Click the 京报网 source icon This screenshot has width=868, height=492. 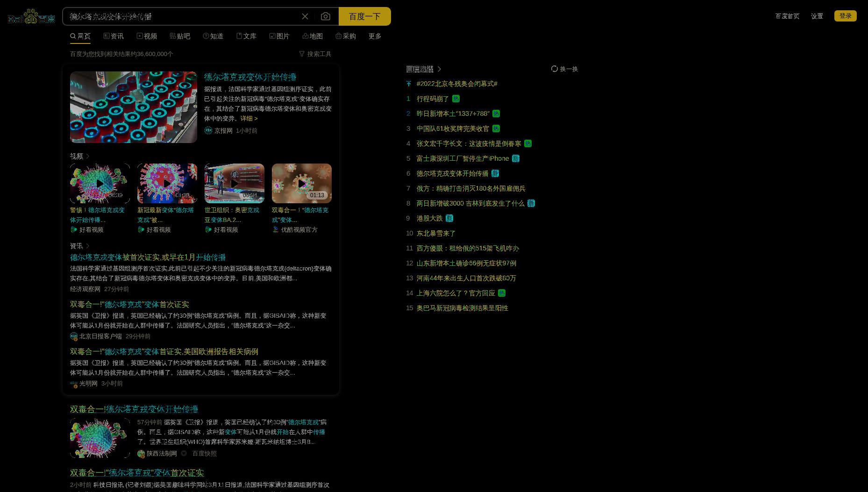(x=208, y=130)
